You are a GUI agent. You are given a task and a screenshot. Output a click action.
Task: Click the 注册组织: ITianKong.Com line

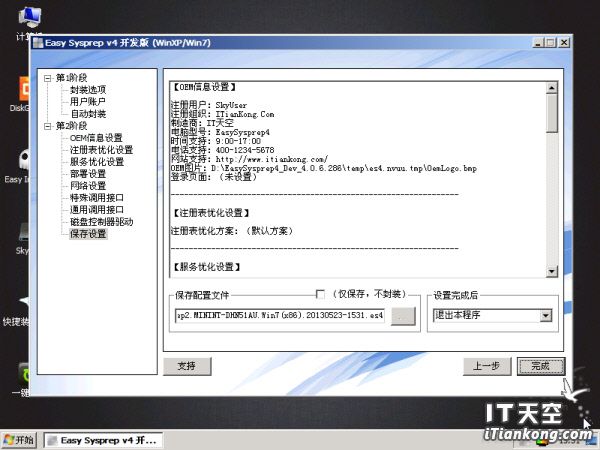(x=223, y=114)
